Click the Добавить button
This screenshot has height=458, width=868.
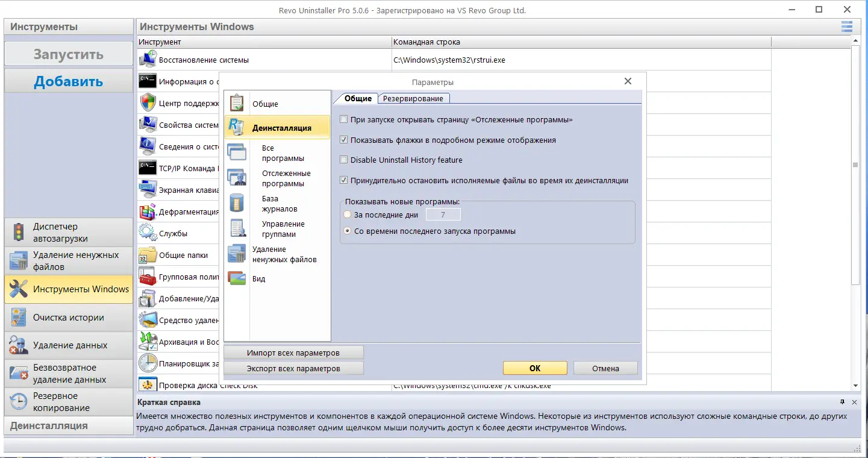[69, 81]
